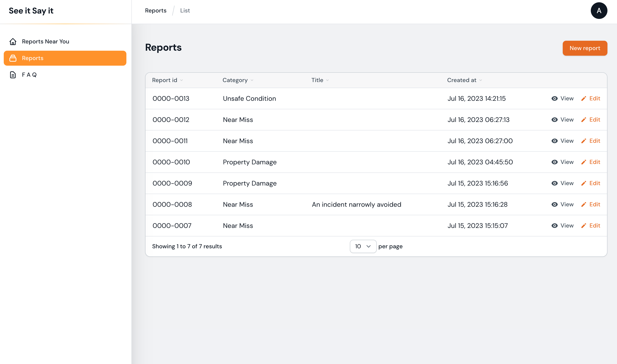Screen dimensions: 617x364
Task: Click the eye icon for report 0000-0013
Action: coord(554,98)
